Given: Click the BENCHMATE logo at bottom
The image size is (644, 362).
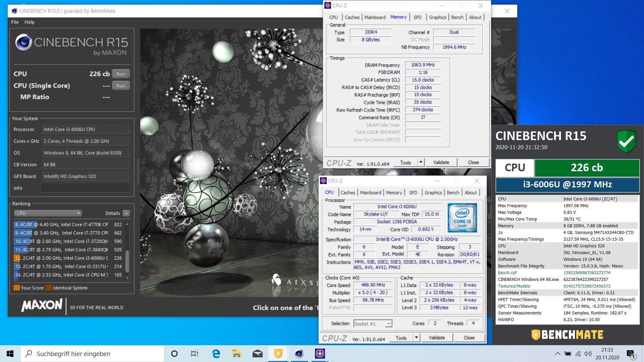Looking at the screenshot, I should (x=568, y=335).
